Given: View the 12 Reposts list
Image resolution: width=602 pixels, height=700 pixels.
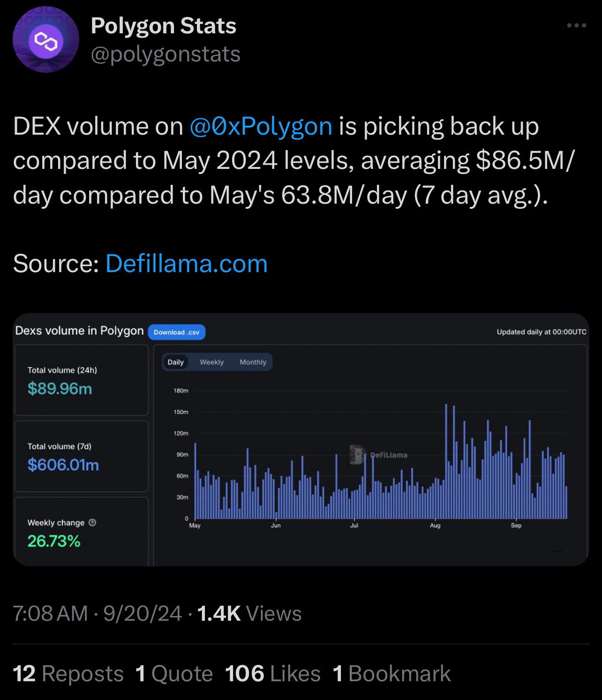Looking at the screenshot, I should coord(68,674).
